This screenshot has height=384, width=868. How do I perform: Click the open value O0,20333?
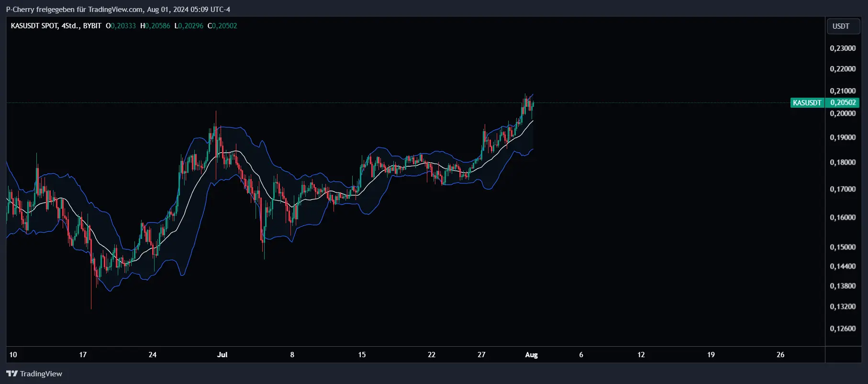point(121,26)
